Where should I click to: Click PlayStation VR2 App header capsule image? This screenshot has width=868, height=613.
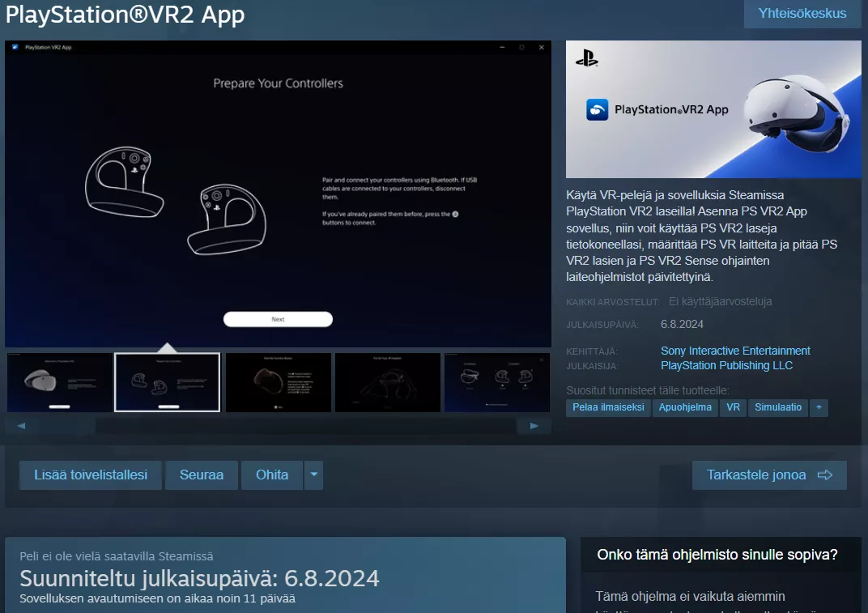(713, 109)
